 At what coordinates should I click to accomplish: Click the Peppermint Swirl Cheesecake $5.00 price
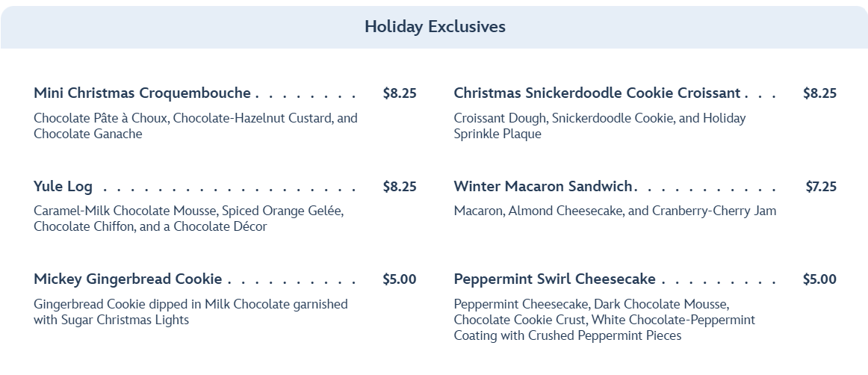pyautogui.click(x=819, y=279)
